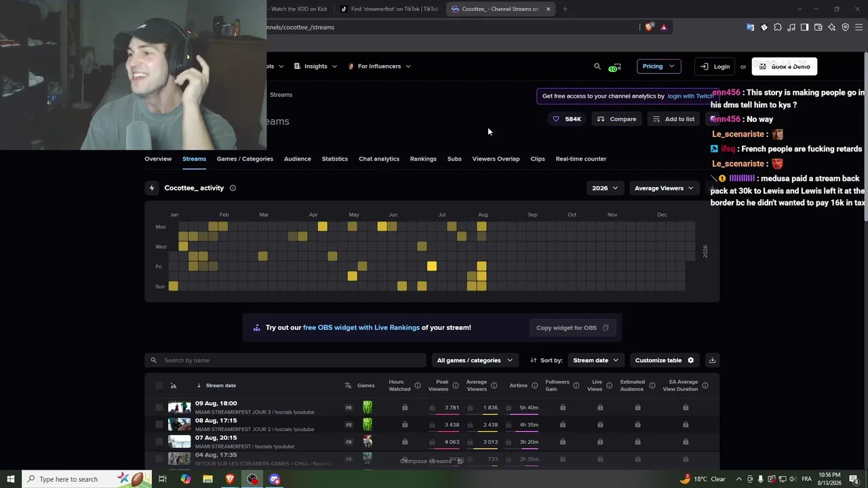Open the Brave media playlist music icon

[791, 27]
